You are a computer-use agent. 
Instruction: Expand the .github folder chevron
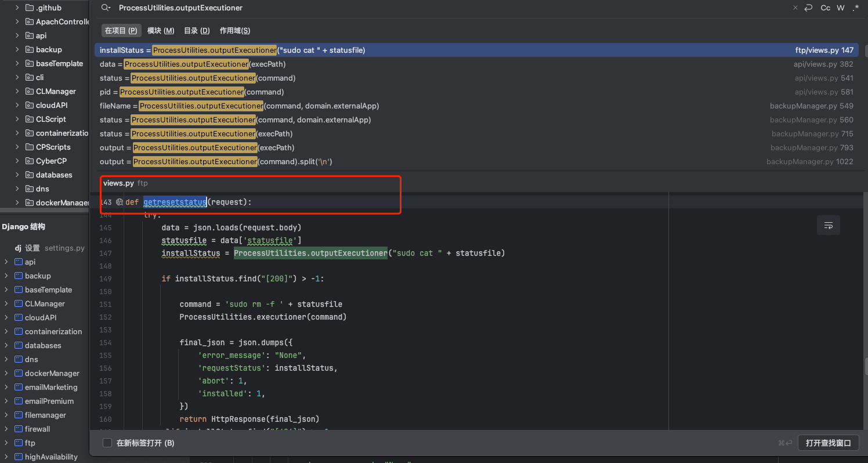(x=16, y=8)
